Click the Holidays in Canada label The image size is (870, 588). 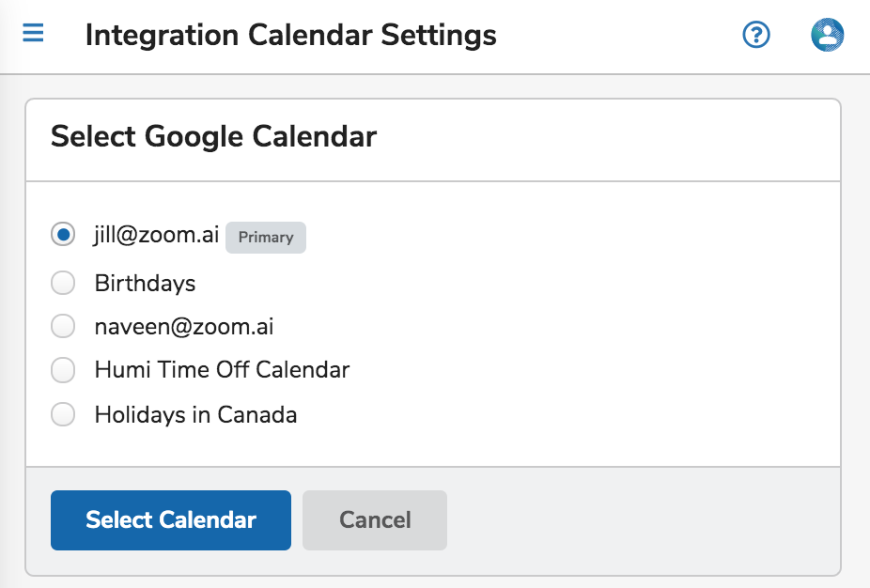coord(195,415)
